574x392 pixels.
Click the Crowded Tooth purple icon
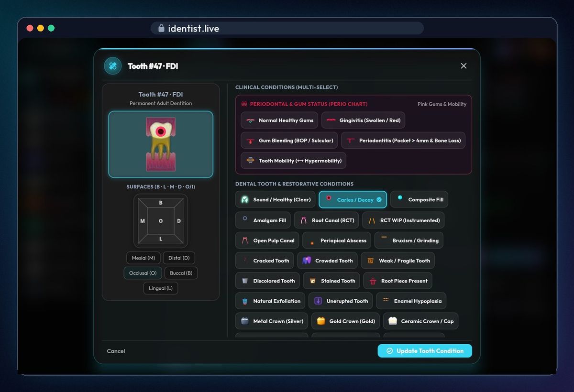click(307, 261)
